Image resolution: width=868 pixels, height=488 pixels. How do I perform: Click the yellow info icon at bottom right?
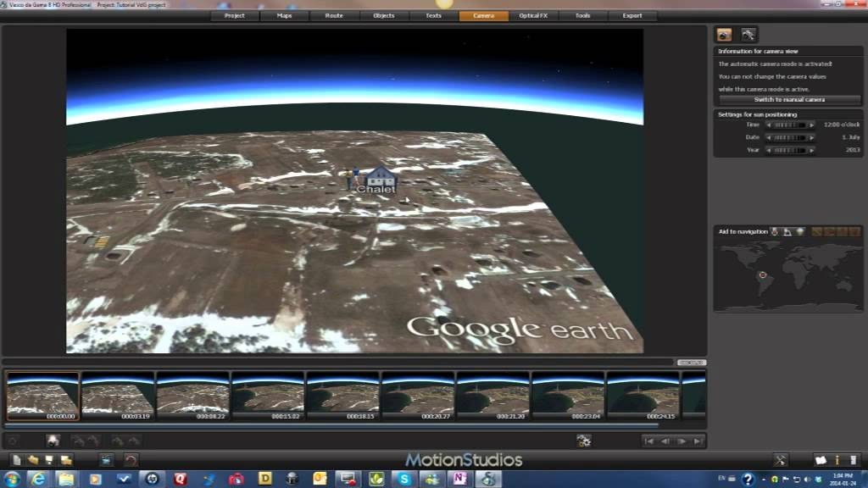[837, 460]
